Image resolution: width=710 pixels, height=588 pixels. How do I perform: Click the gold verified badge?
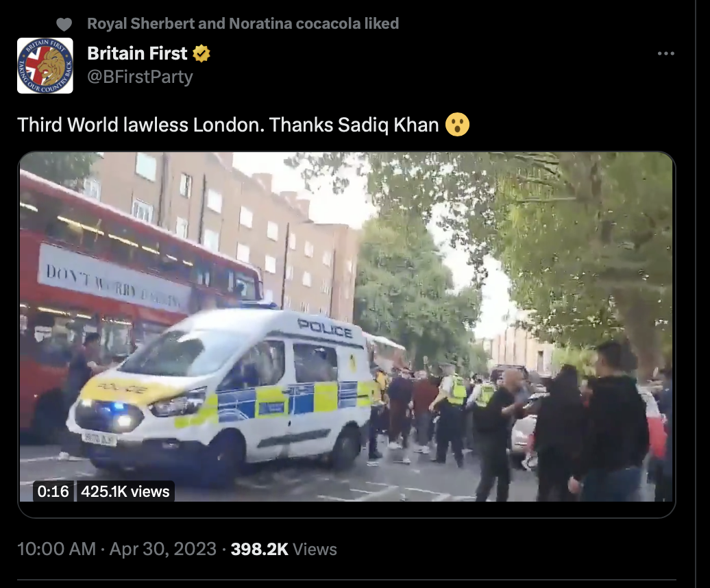[x=201, y=53]
